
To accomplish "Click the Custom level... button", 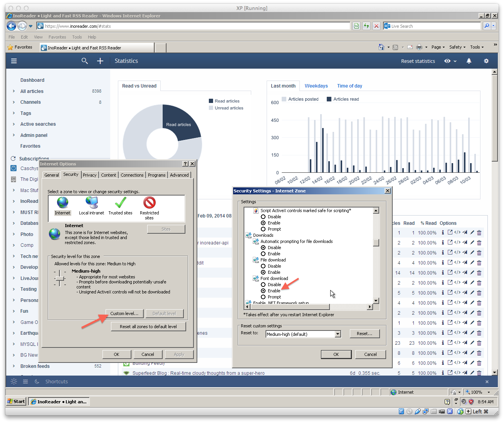I will tap(124, 313).
